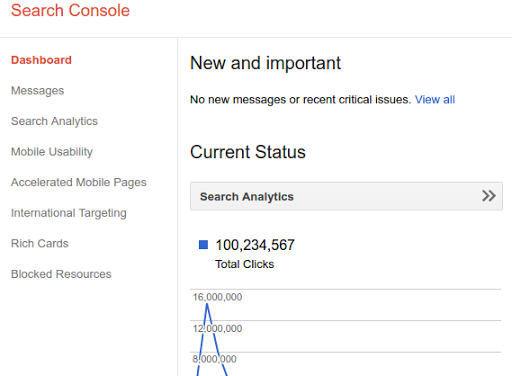512x376 pixels.
Task: Click the View all link
Action: 435,100
